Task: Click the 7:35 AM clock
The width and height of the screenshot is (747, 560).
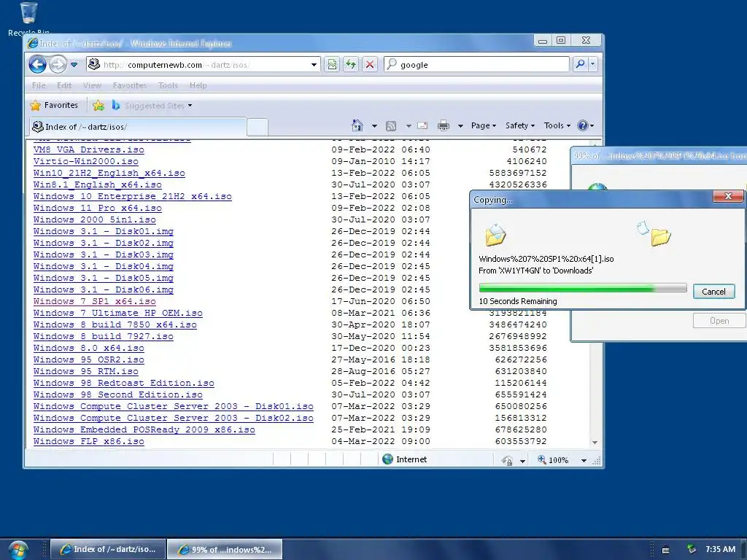Action: (720, 550)
